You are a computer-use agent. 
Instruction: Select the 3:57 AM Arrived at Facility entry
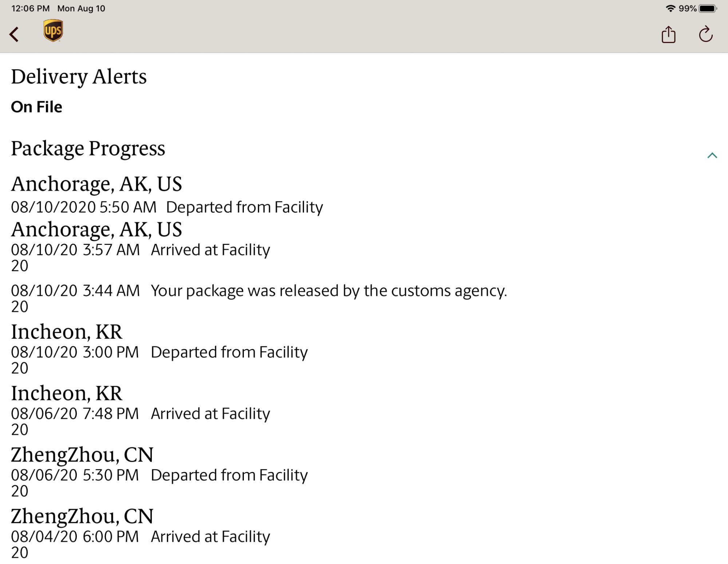[x=210, y=250]
